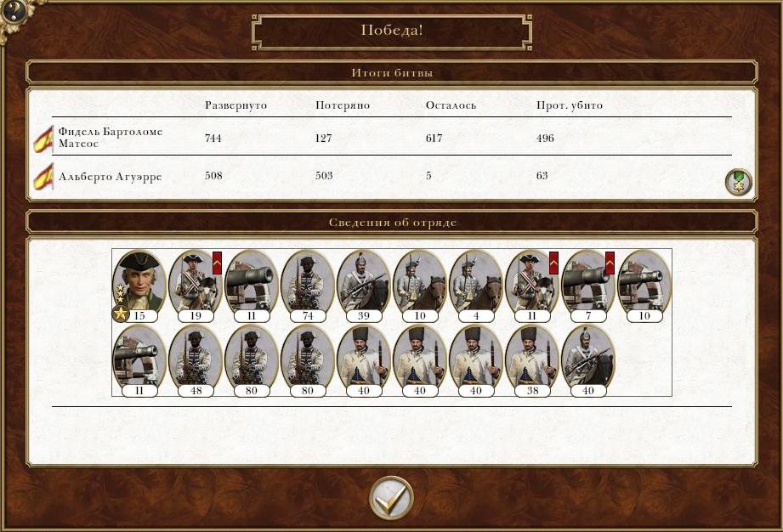The image size is (783, 532).
Task: Confirm with the gold checkmark button
Action: click(x=391, y=498)
